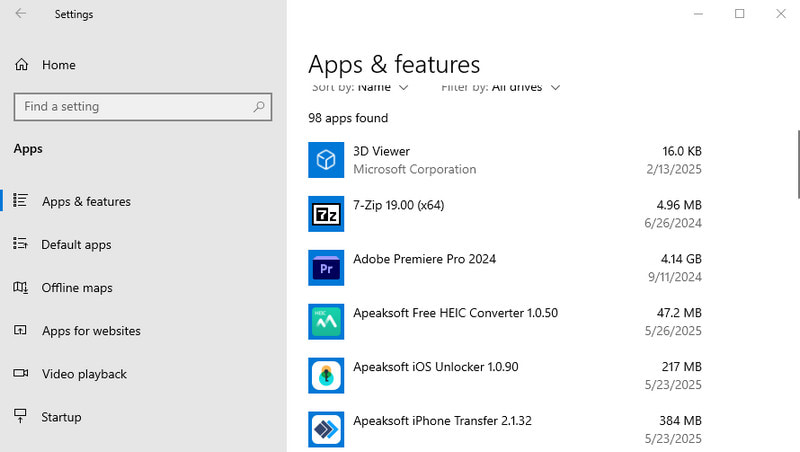800x452 pixels.
Task: Click the 2/13/2025 install date
Action: (x=674, y=169)
